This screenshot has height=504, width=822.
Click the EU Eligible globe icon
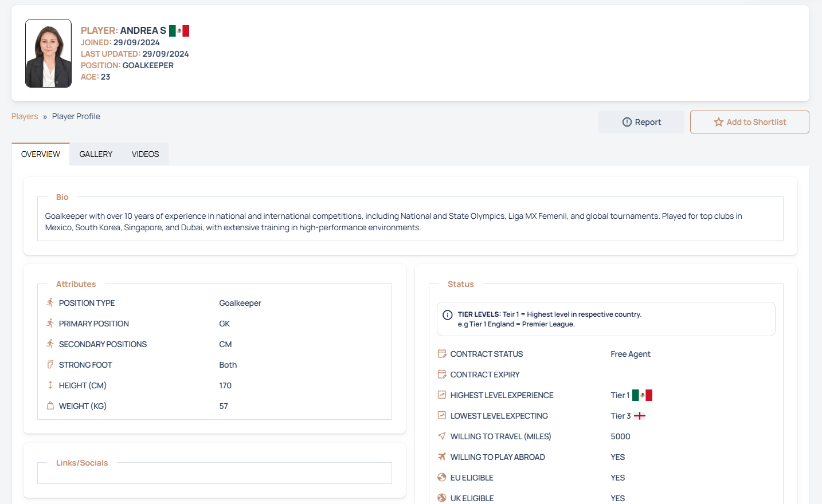[442, 477]
